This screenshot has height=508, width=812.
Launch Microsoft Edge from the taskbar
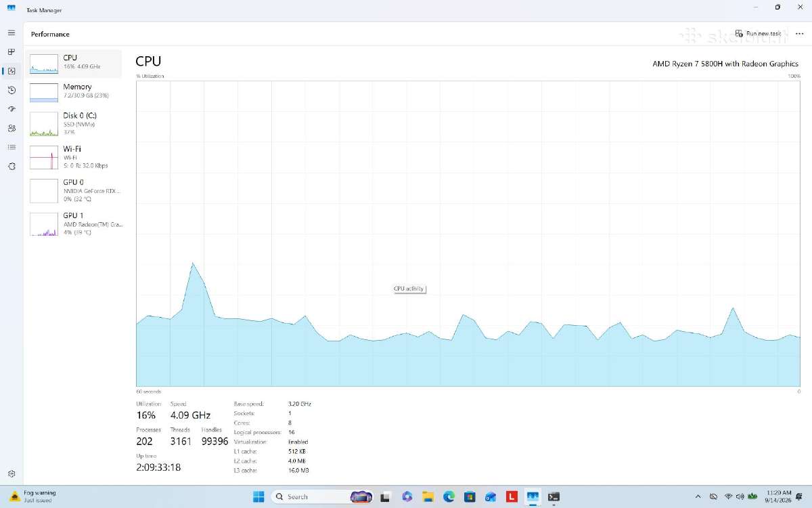[x=449, y=496]
